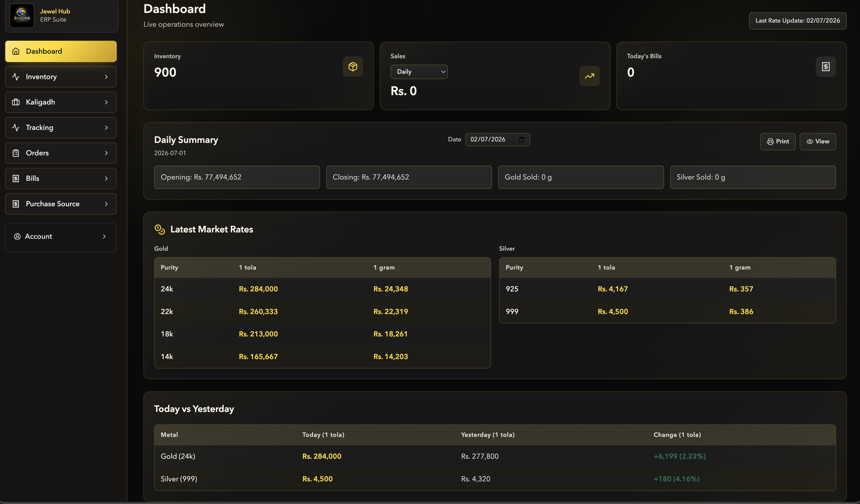Click the 14k 1 tola rate Rs. 165,667
This screenshot has height=504, width=860.
pyautogui.click(x=258, y=356)
